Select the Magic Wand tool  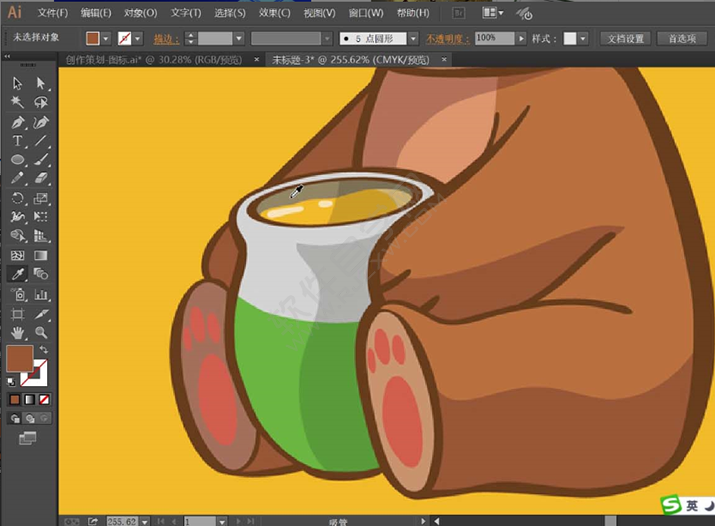(x=18, y=103)
